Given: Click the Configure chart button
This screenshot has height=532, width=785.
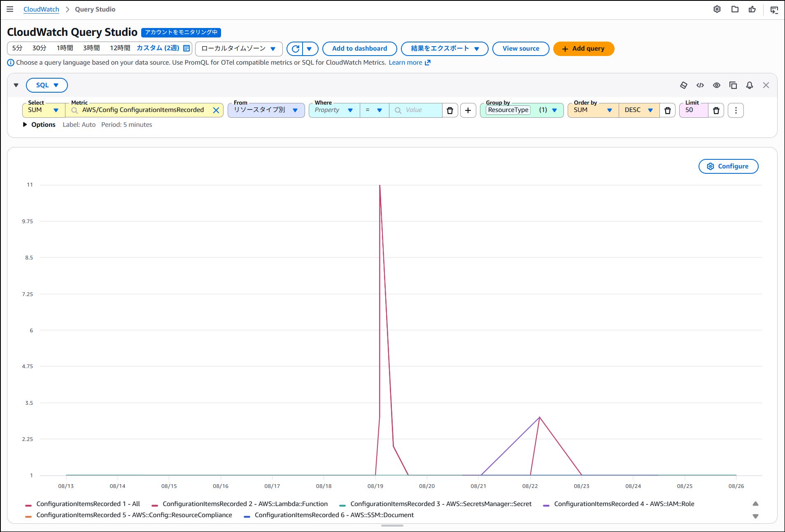Looking at the screenshot, I should point(728,166).
